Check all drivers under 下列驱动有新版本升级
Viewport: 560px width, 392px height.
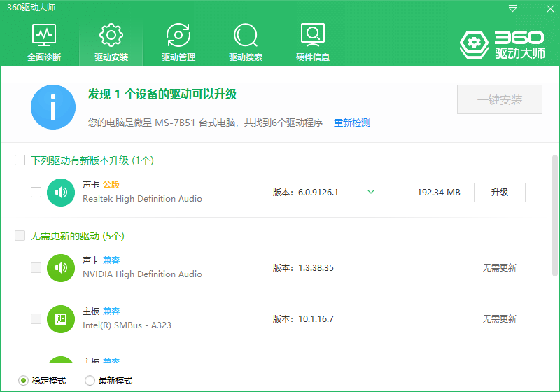pyautogui.click(x=20, y=160)
